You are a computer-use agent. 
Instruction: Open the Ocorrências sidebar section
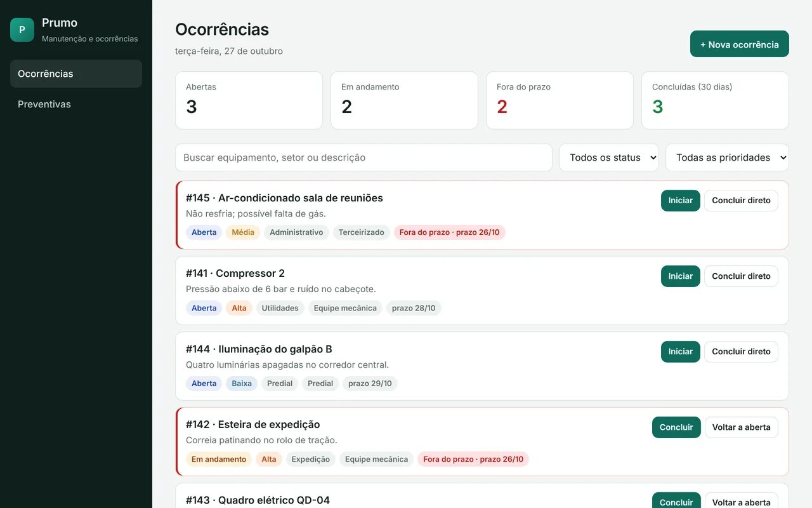[x=76, y=74]
